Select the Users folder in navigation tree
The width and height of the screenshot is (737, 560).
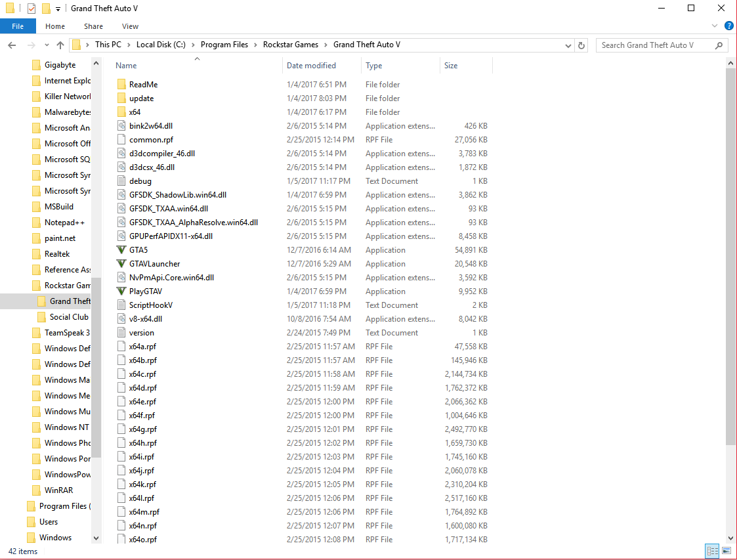click(x=49, y=522)
